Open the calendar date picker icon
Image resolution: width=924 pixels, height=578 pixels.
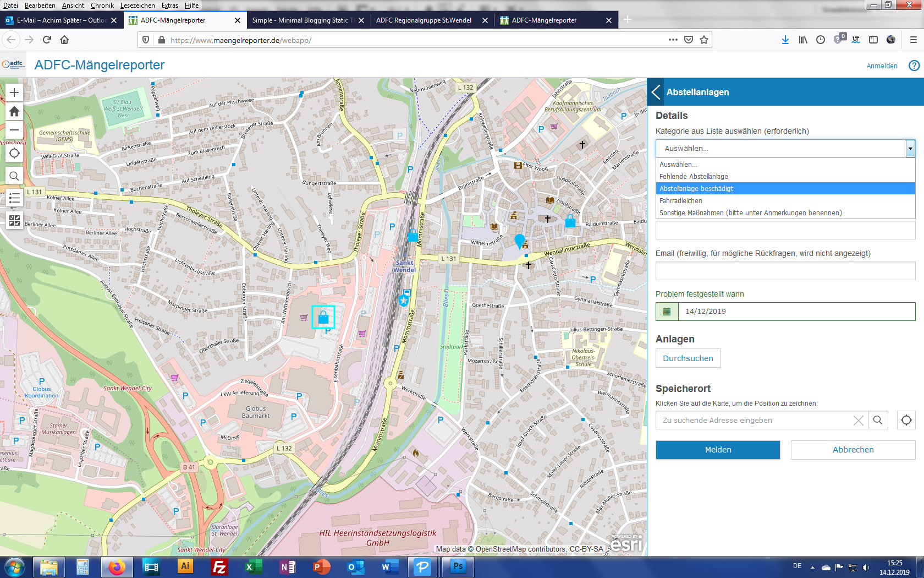[x=667, y=312]
